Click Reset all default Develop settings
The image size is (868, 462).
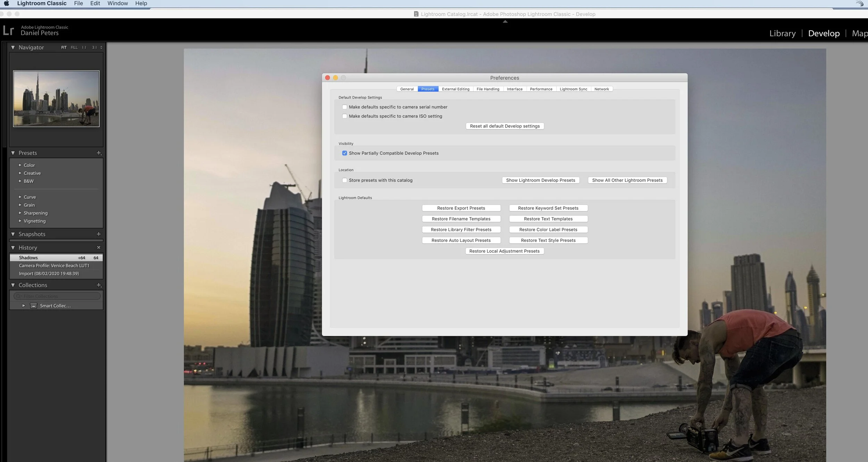point(504,126)
